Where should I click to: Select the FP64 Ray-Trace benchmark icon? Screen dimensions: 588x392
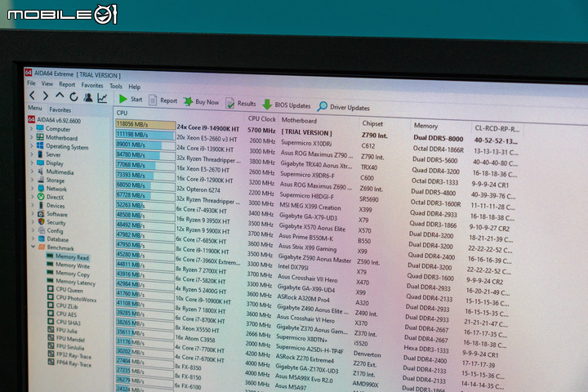click(x=51, y=362)
